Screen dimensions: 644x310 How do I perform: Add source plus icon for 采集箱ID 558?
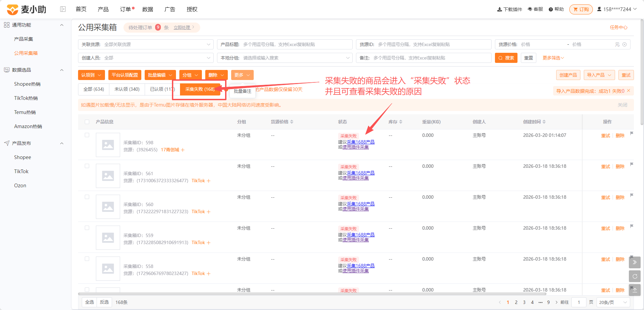pos(209,274)
